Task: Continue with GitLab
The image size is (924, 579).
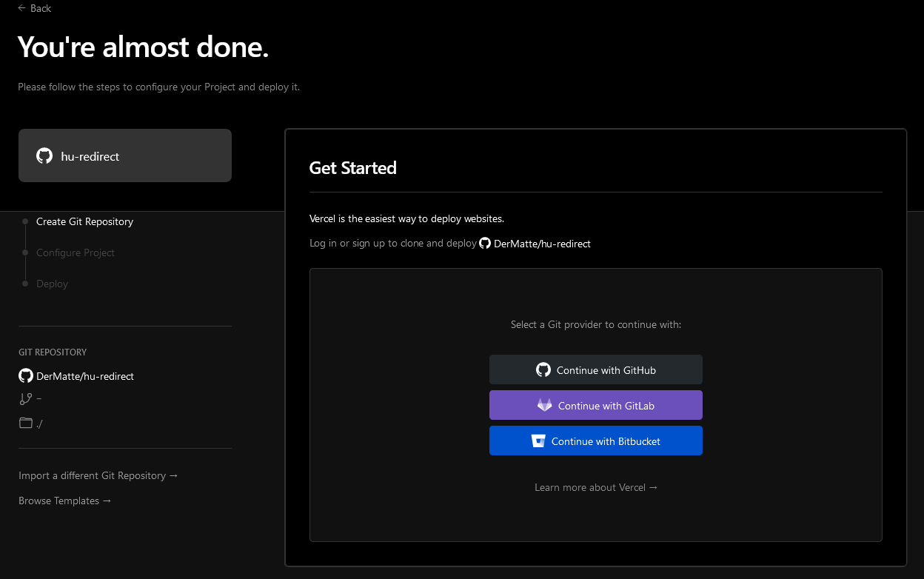Action: pyautogui.click(x=596, y=405)
